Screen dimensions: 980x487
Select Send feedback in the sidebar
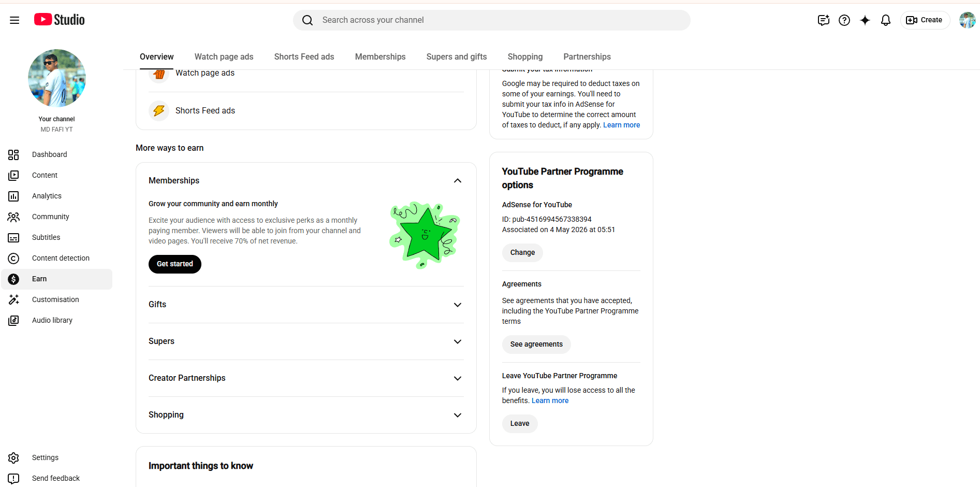tap(57, 479)
